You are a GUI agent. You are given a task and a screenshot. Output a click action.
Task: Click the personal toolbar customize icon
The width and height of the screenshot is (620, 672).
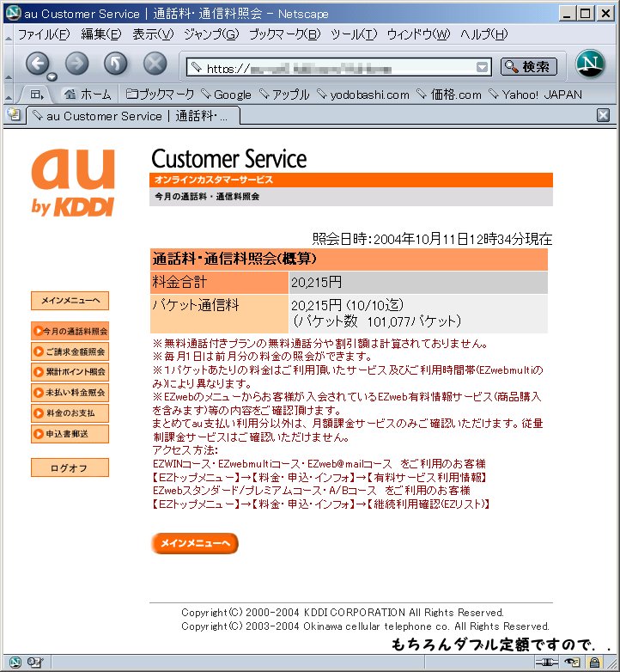37,95
